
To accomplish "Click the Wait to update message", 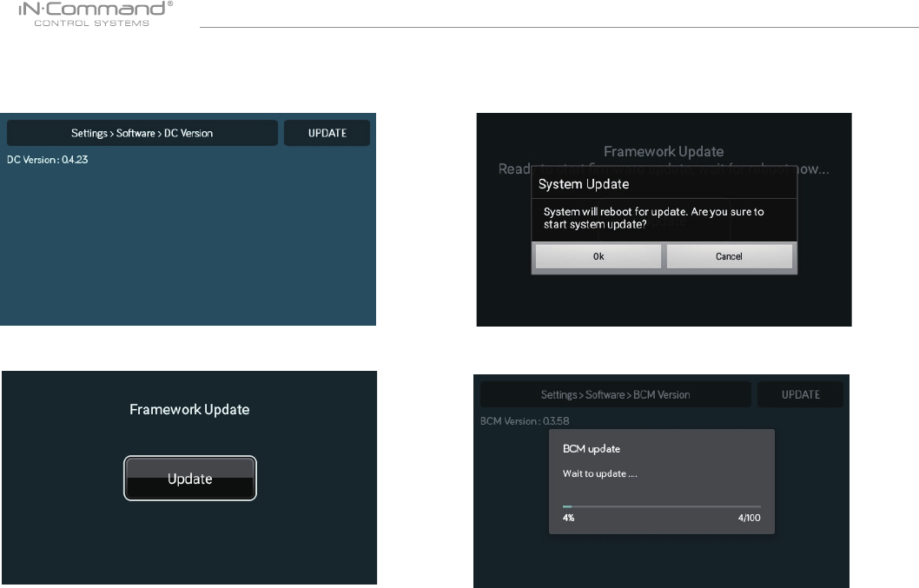I will pyautogui.click(x=599, y=473).
